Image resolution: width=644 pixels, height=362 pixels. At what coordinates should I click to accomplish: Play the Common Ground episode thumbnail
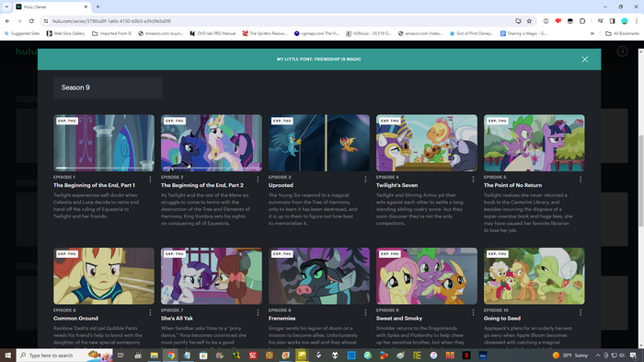click(104, 276)
